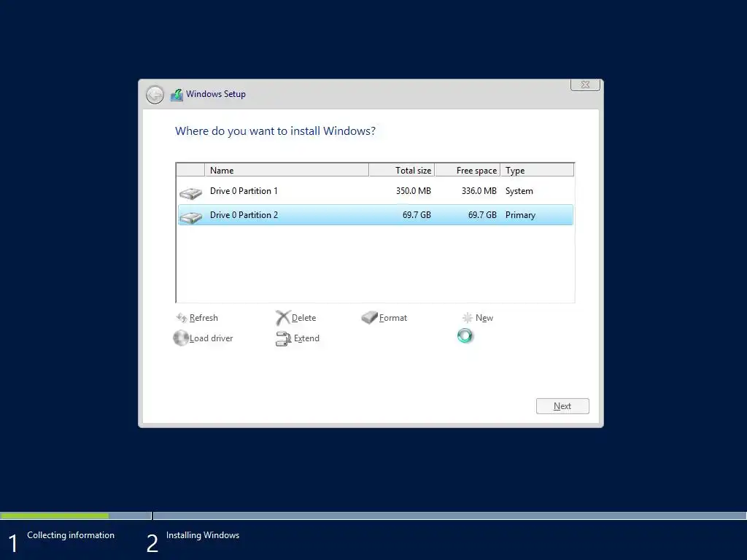Click the Where do you want to install heading
The image size is (747, 560).
[x=275, y=131]
